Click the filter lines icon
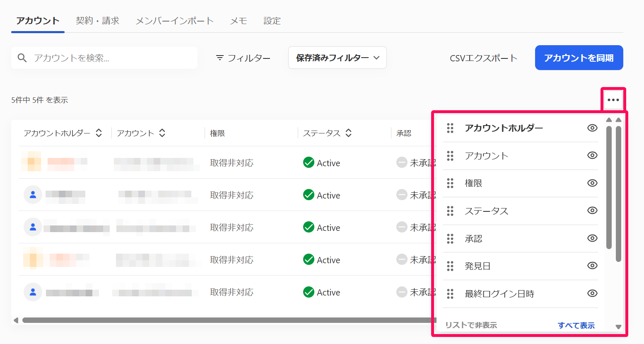 (220, 58)
